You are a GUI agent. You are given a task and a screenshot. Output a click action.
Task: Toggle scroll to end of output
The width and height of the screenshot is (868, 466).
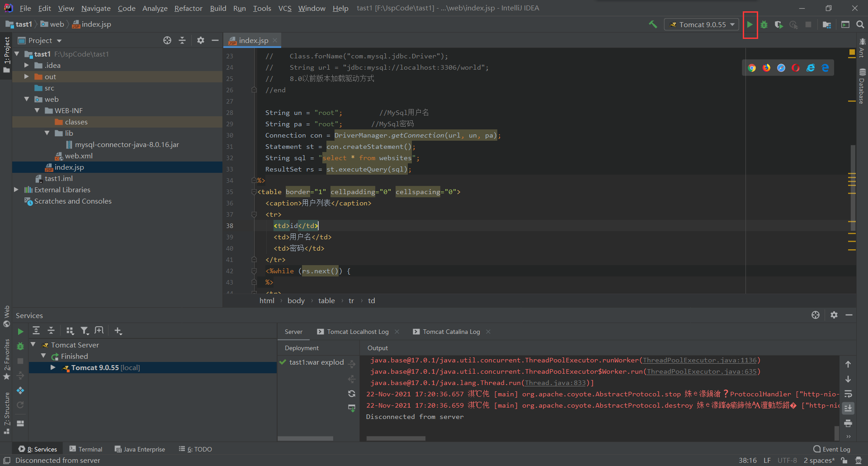tap(848, 408)
